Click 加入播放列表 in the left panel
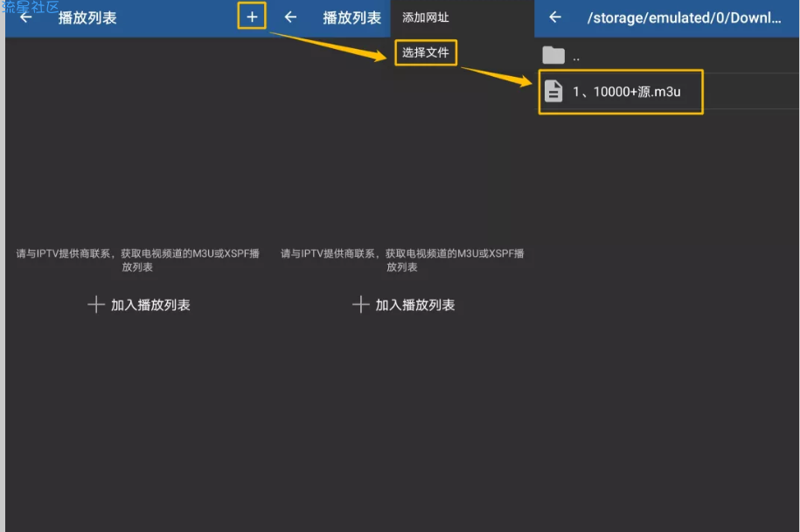800x532 pixels. coord(139,305)
